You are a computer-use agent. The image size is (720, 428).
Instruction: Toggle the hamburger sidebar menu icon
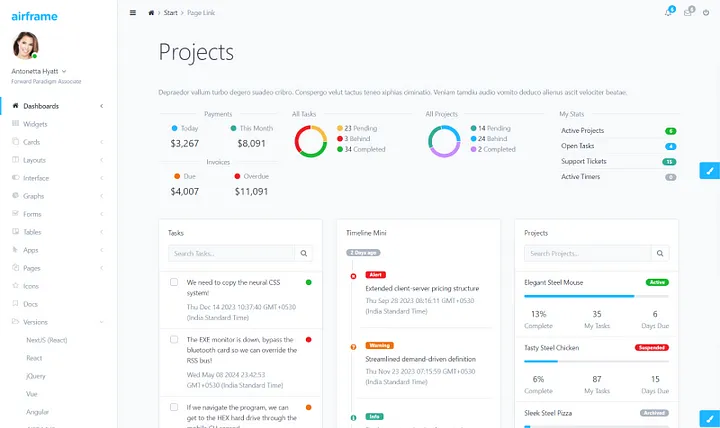coord(133,13)
